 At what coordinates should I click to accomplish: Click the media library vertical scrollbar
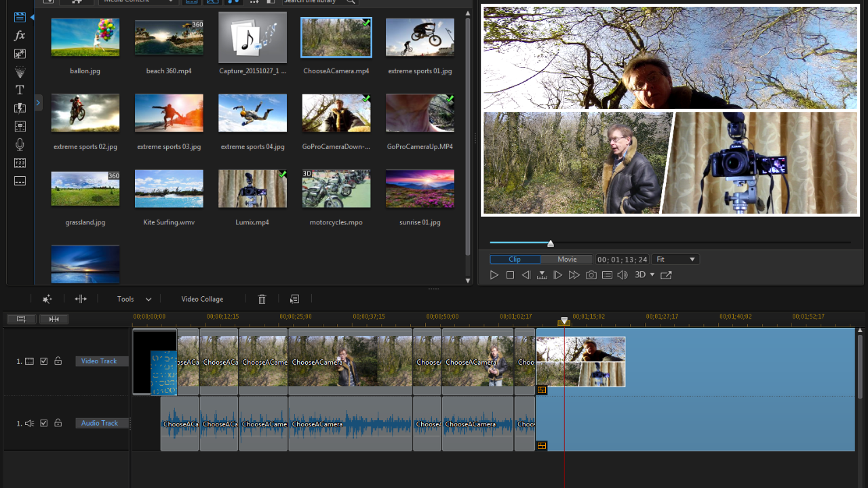468,136
